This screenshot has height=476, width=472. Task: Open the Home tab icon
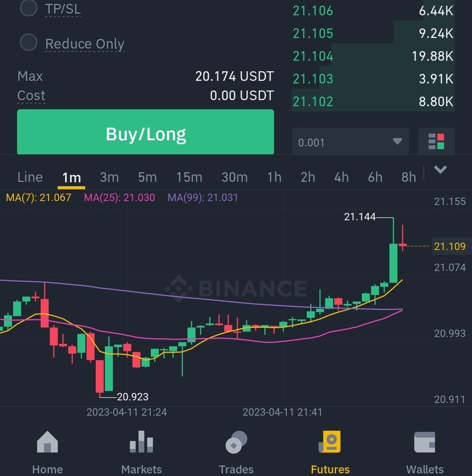(47, 442)
